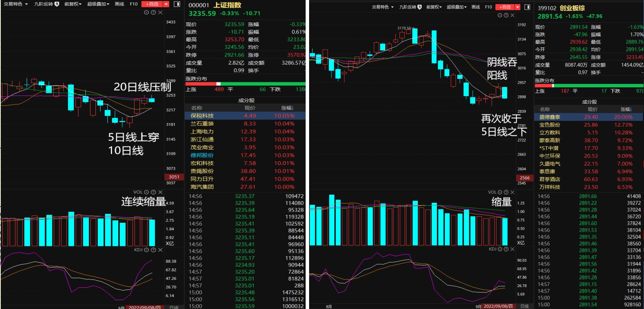Expand 交易特色 dropdown in ChiNext toolbar
The width and height of the screenshot is (644, 309).
pos(383,7)
